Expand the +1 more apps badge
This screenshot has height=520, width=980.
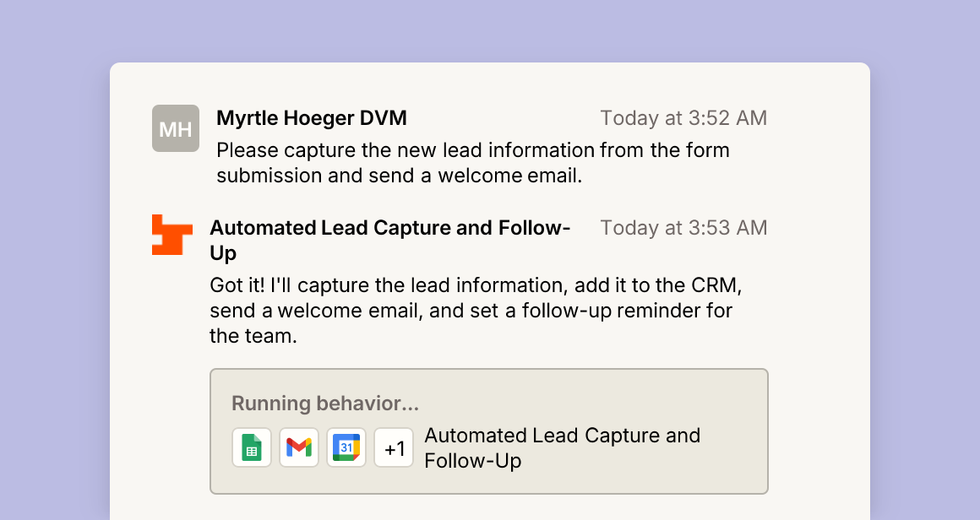(x=394, y=447)
